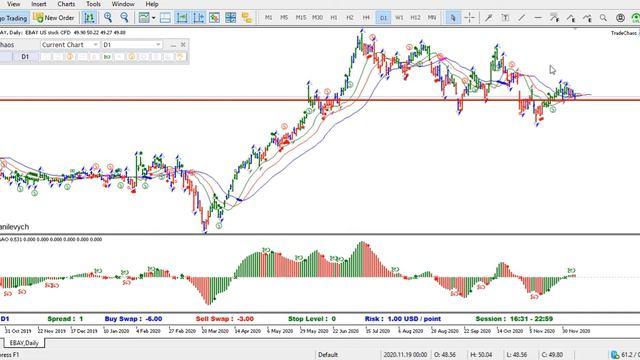
Task: Click the zoom out magnifier icon
Action: 124,17
